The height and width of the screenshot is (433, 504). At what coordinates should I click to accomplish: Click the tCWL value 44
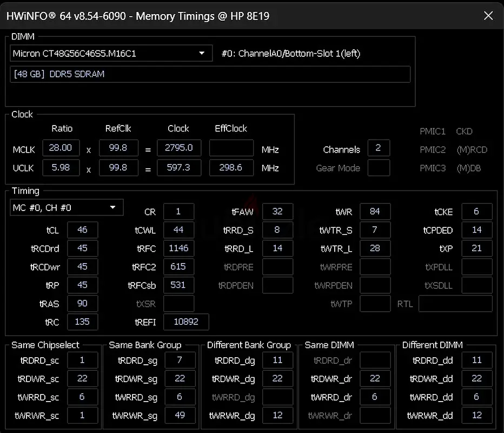pos(178,230)
